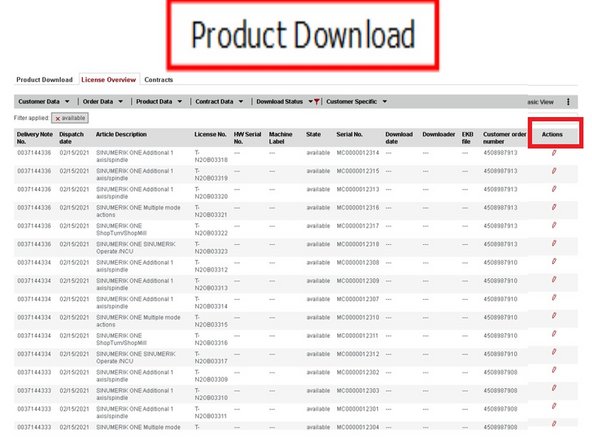
Task: Click License No. column header
Action: [x=210, y=134]
